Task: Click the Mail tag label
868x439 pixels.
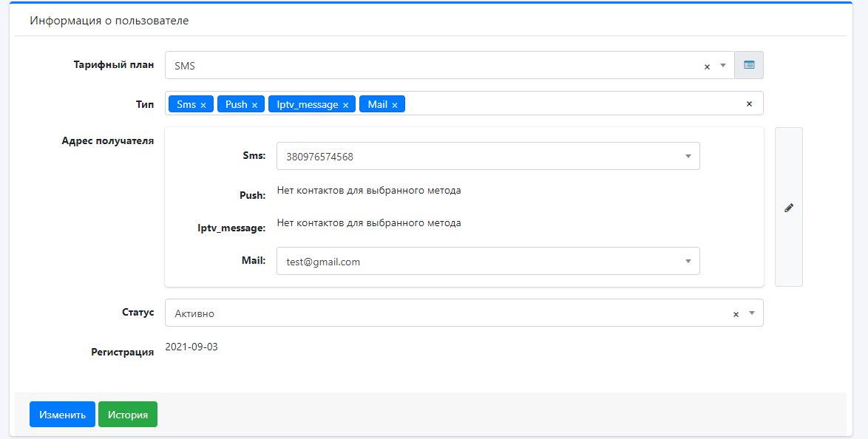Action: pyautogui.click(x=377, y=104)
